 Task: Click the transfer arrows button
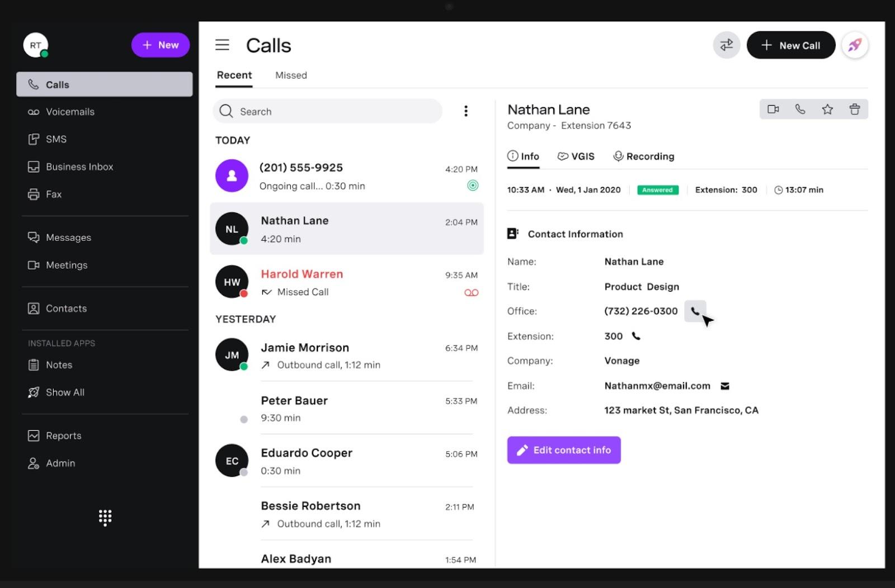[x=727, y=45]
